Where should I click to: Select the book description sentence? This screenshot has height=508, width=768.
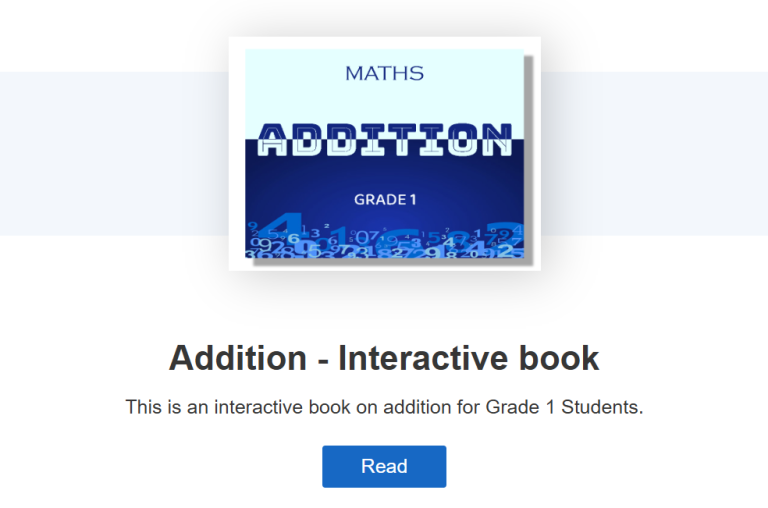384,407
